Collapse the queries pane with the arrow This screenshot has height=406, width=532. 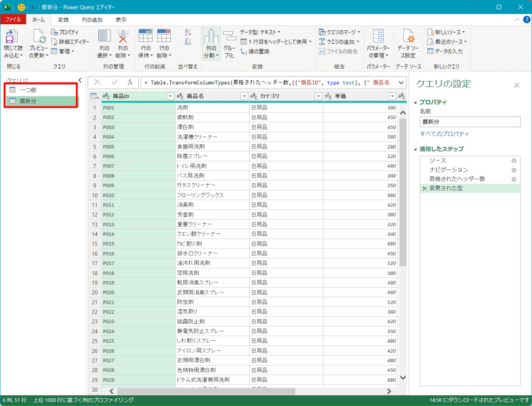coord(79,79)
